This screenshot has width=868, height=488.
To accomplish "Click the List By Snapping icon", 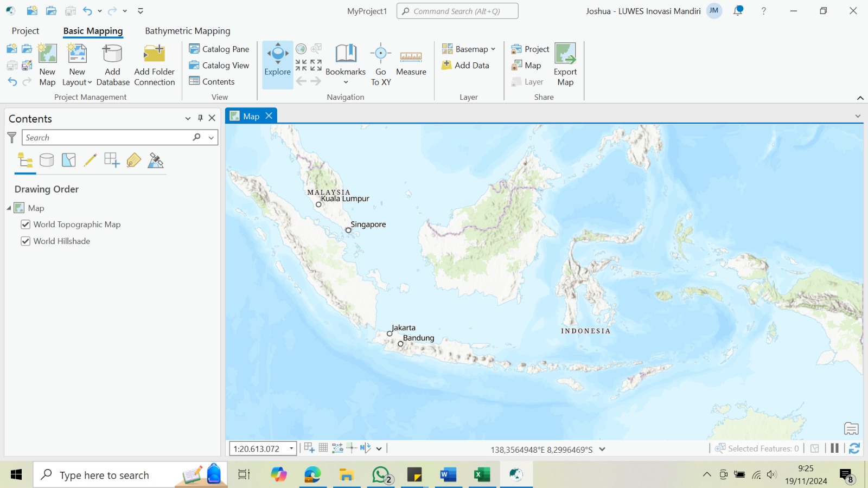I will 112,160.
